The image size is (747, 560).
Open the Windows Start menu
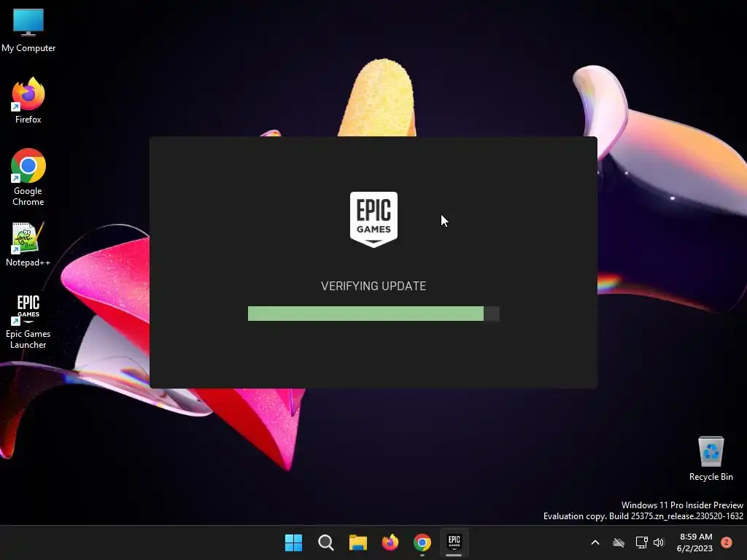293,542
